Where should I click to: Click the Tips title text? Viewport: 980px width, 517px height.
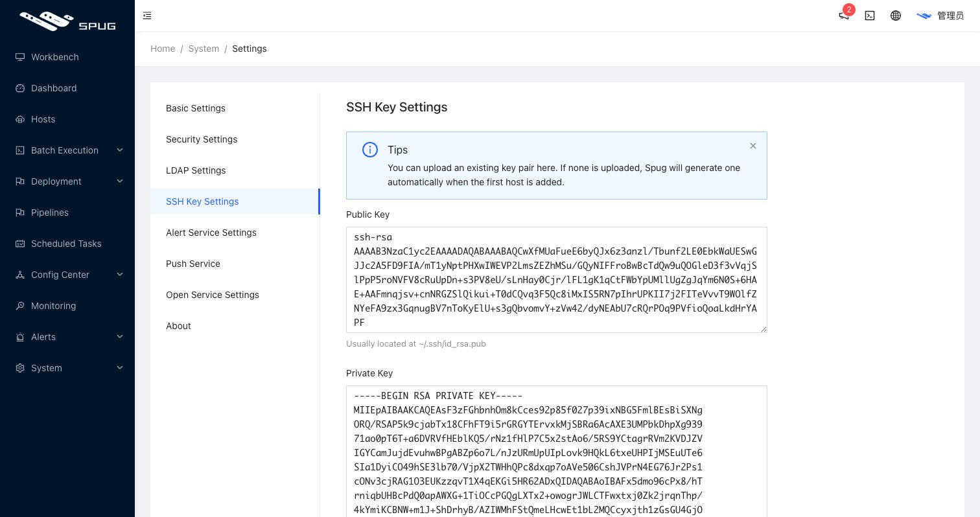397,150
